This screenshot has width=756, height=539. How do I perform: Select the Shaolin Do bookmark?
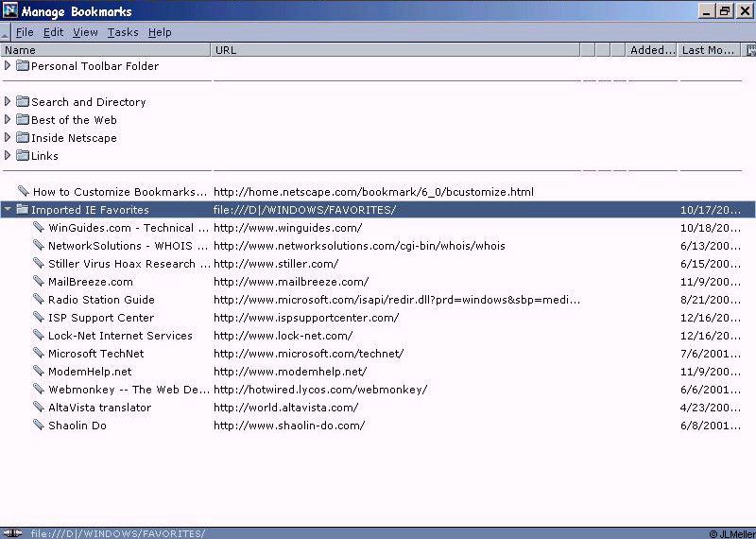tap(77, 426)
